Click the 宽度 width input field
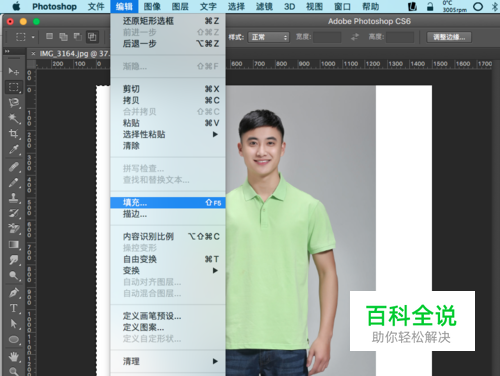The width and height of the screenshot is (500, 376). 327,37
